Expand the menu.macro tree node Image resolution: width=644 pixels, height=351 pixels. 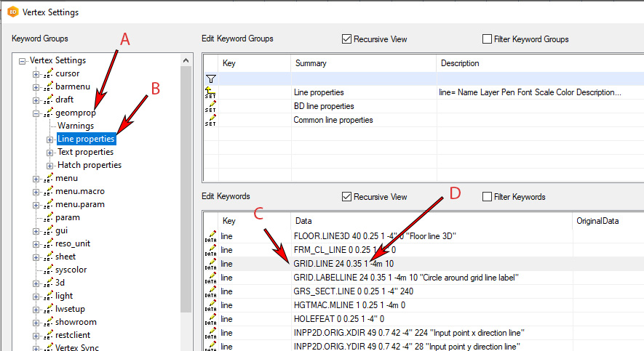[x=36, y=191]
